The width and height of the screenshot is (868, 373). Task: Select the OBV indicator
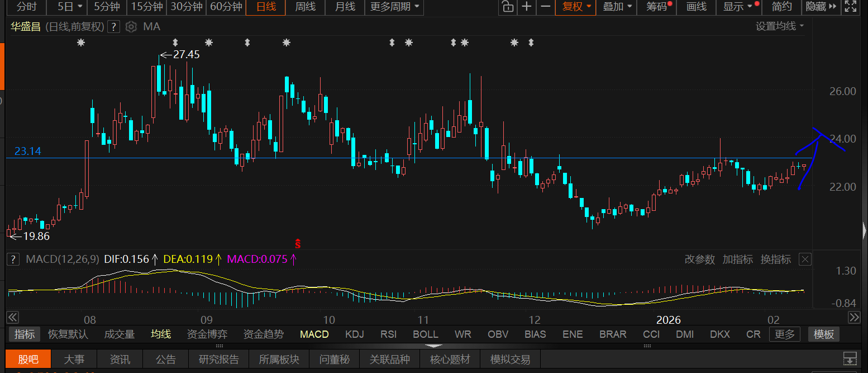coord(498,334)
